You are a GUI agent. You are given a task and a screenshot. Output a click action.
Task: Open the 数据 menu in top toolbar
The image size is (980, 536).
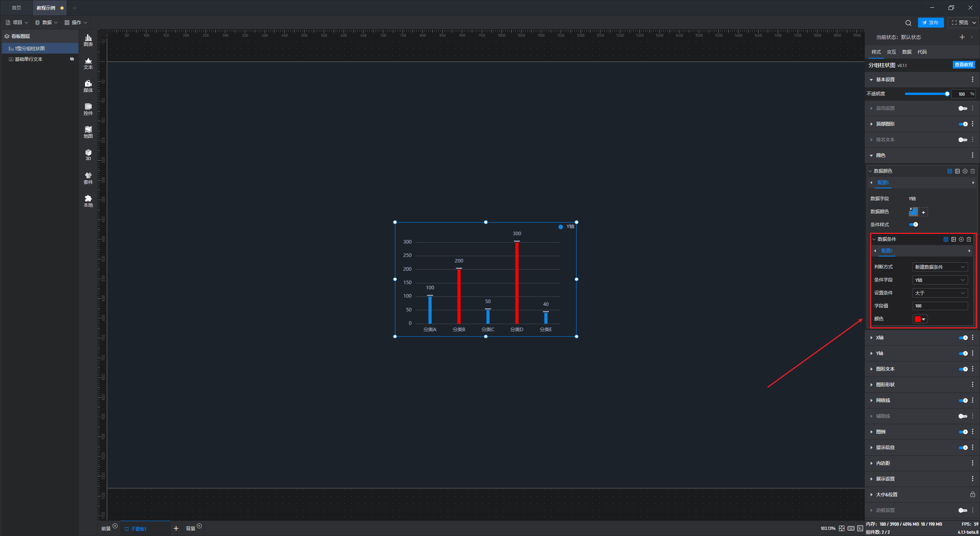pos(46,23)
